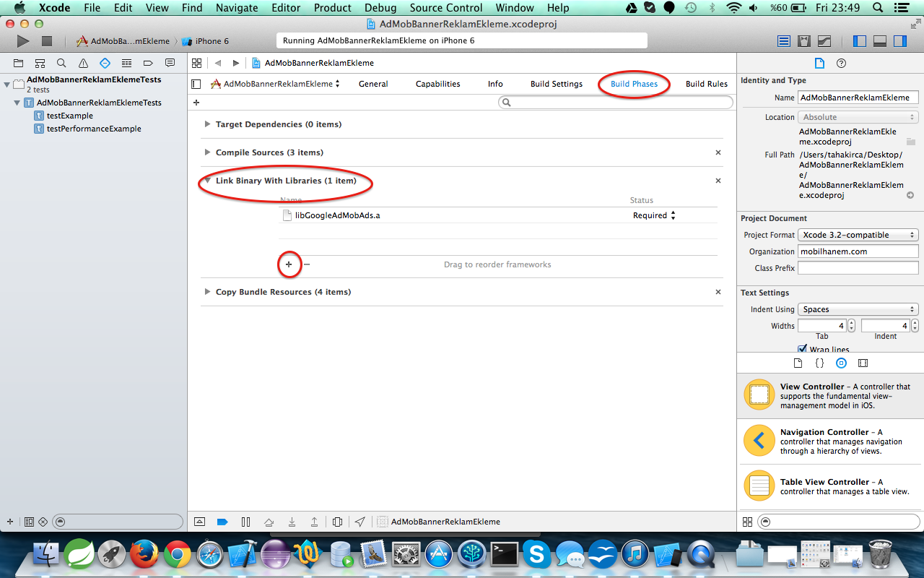Add a library with the plus button
The image size is (924, 578).
pyautogui.click(x=289, y=264)
